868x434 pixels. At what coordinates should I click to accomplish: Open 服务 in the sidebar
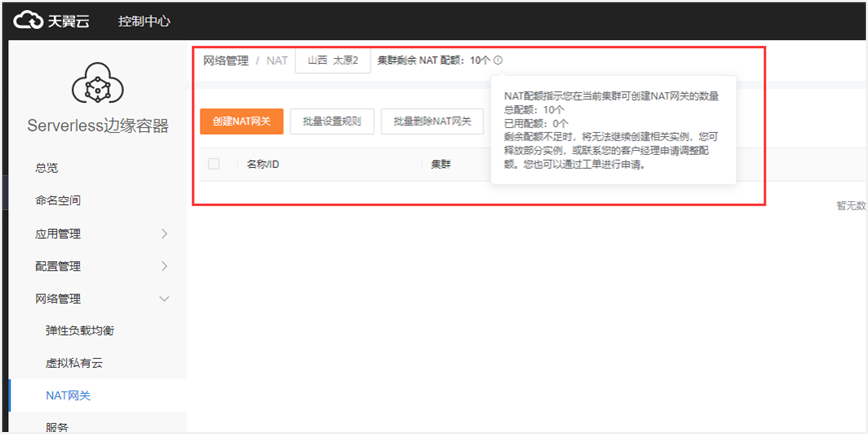click(57, 427)
